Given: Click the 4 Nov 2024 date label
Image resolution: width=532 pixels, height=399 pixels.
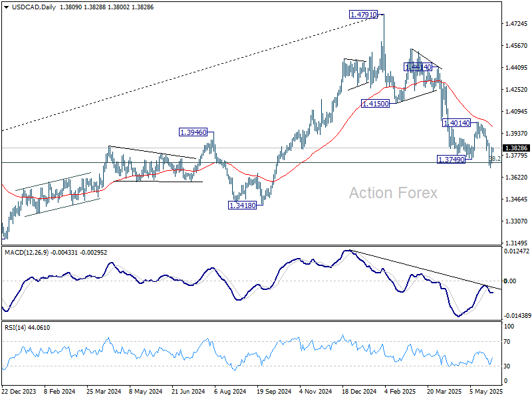Looking at the screenshot, I should pyautogui.click(x=315, y=392).
